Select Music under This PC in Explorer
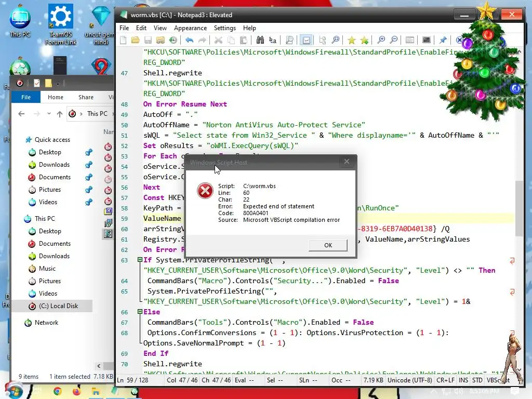 47,269
